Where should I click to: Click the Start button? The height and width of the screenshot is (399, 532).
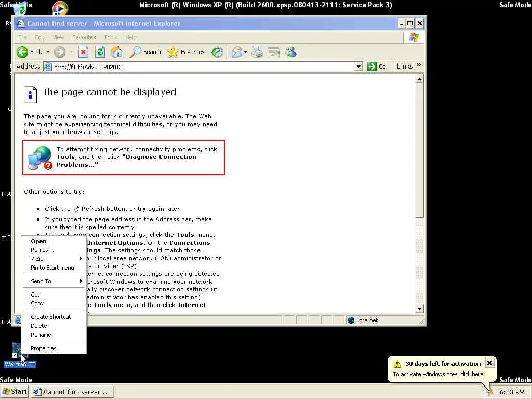[14, 392]
